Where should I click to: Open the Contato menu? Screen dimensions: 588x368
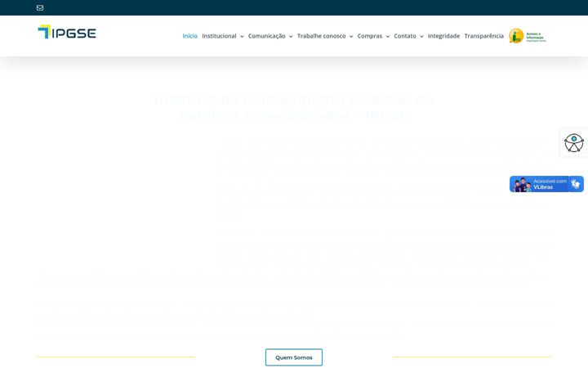405,36
